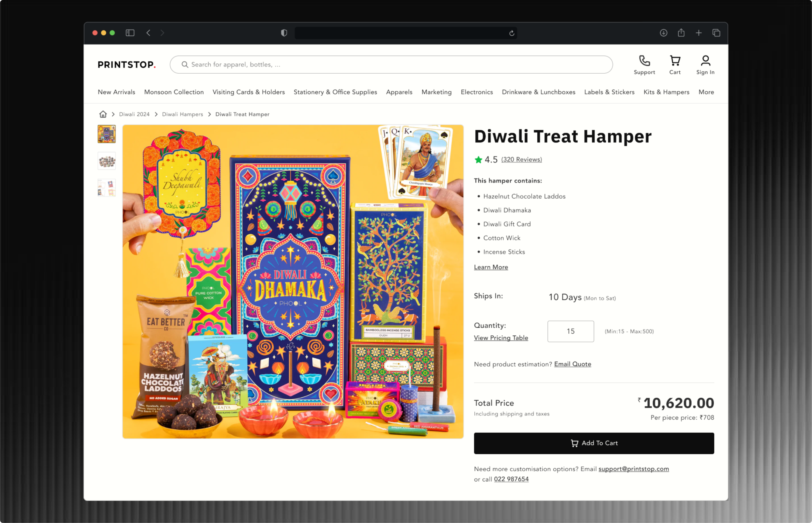Screen dimensions: 812x523
Task: Open Drinkware & Lunchboxes menu
Action: point(539,92)
